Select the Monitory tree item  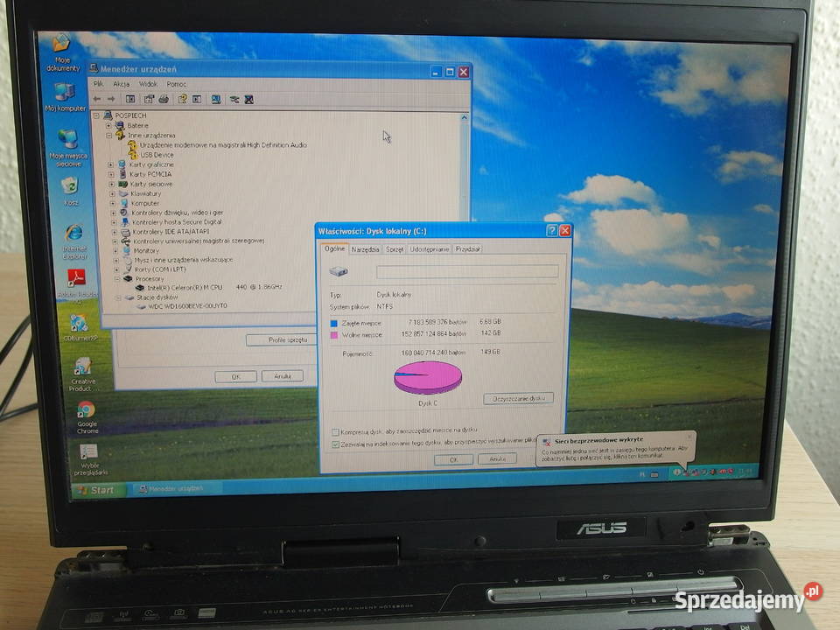146,251
